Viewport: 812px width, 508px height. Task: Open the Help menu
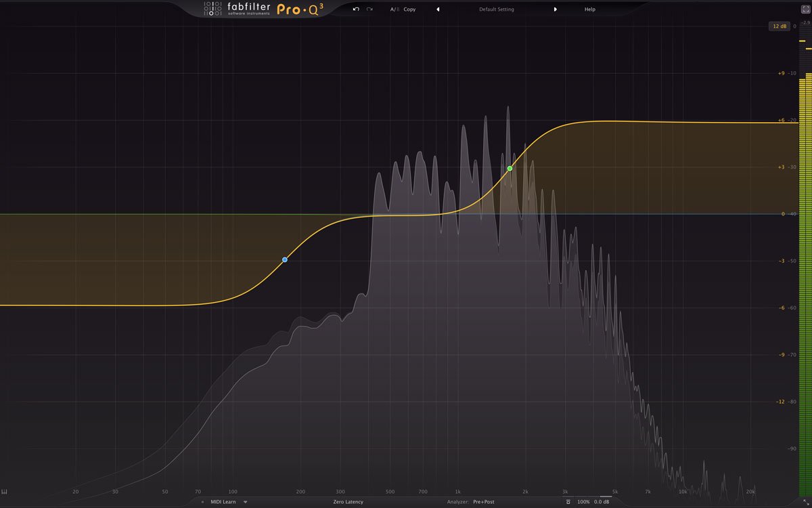click(x=590, y=9)
